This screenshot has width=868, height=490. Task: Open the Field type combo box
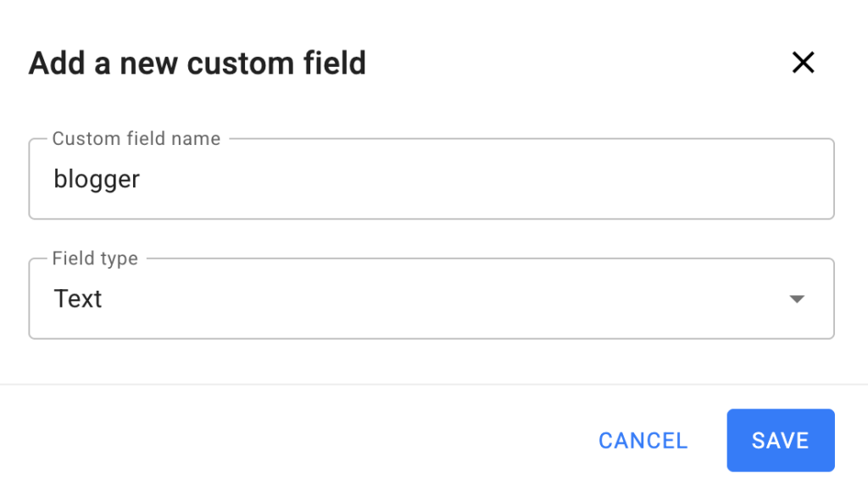431,299
